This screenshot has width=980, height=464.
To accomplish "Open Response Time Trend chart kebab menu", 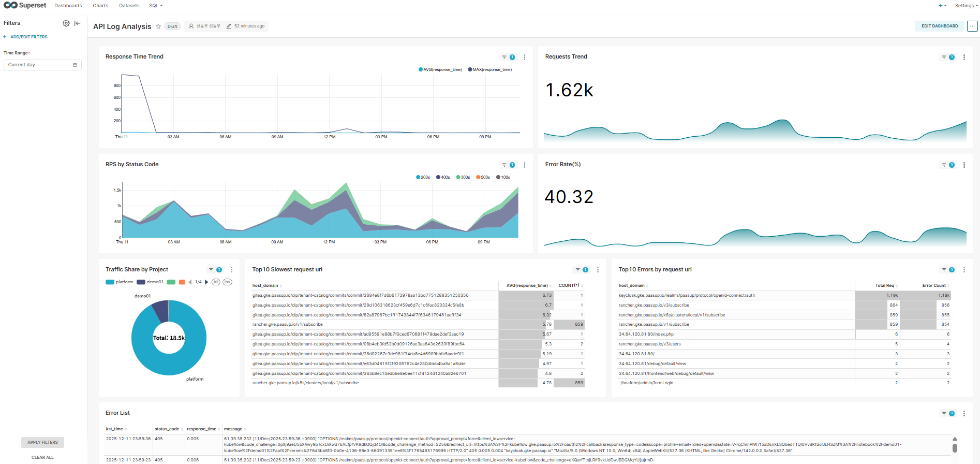I will click(525, 57).
